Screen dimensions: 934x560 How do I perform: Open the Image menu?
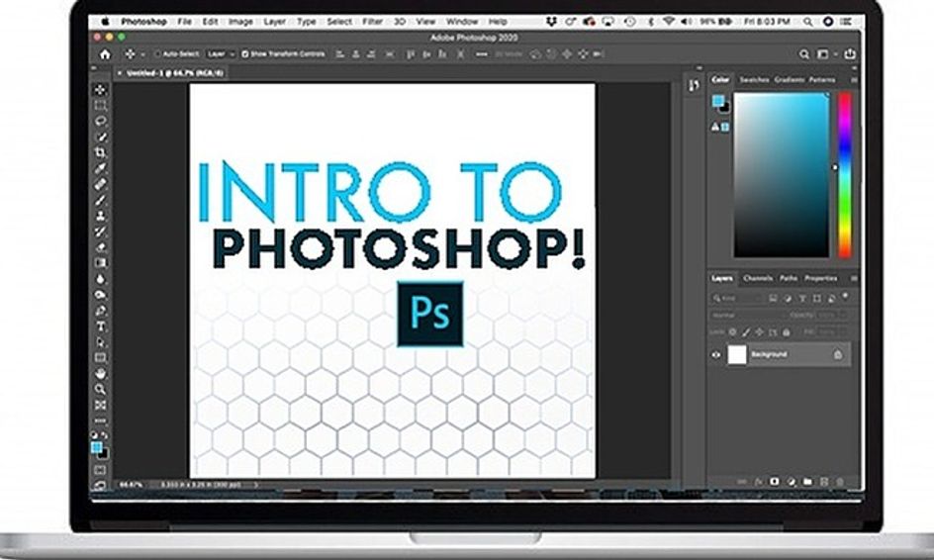[240, 22]
